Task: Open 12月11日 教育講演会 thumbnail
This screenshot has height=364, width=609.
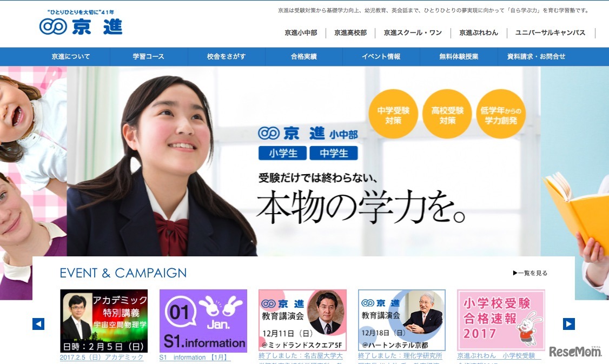Action: (x=302, y=320)
